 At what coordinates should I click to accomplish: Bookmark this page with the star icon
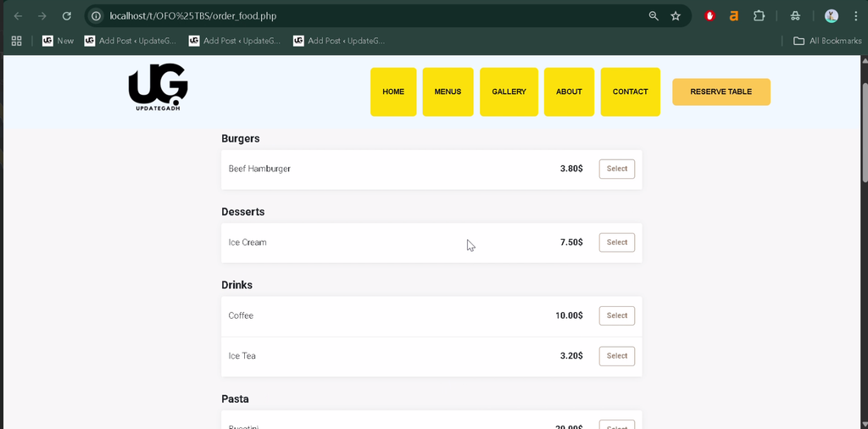pyautogui.click(x=676, y=16)
